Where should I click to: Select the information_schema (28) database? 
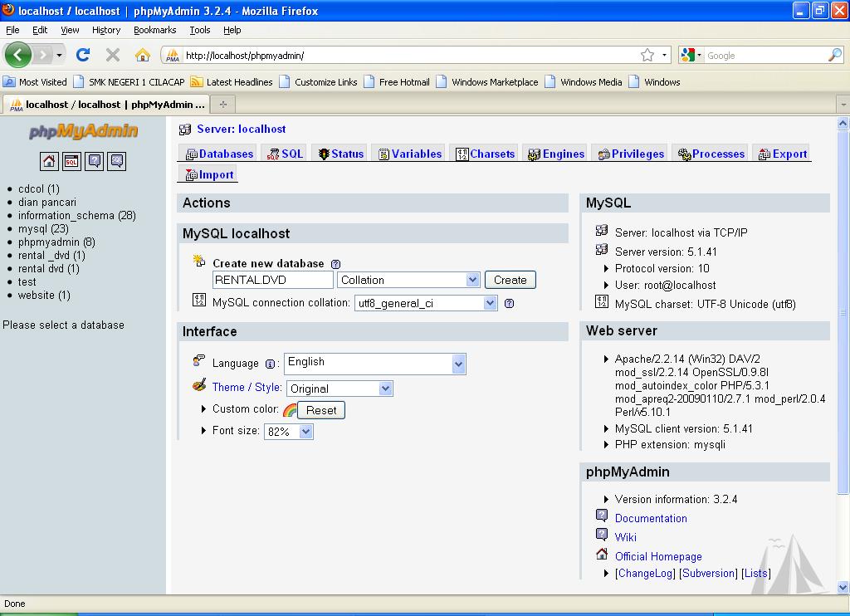(77, 215)
